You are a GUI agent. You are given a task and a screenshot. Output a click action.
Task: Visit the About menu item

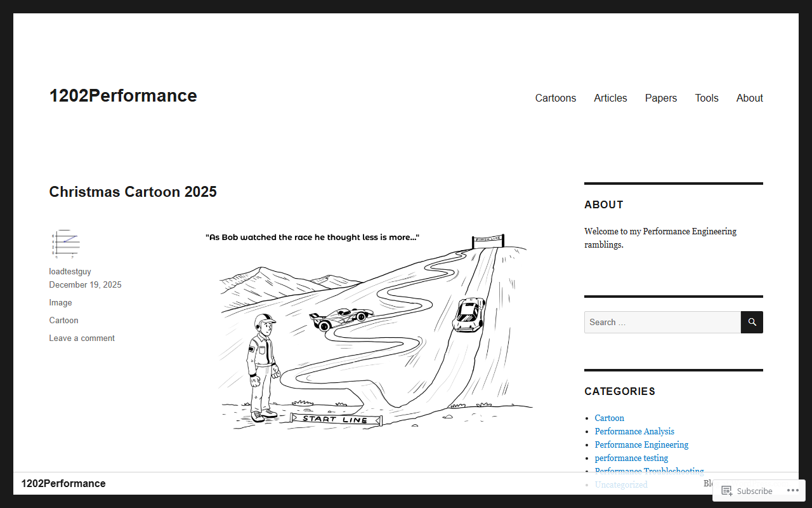click(750, 98)
